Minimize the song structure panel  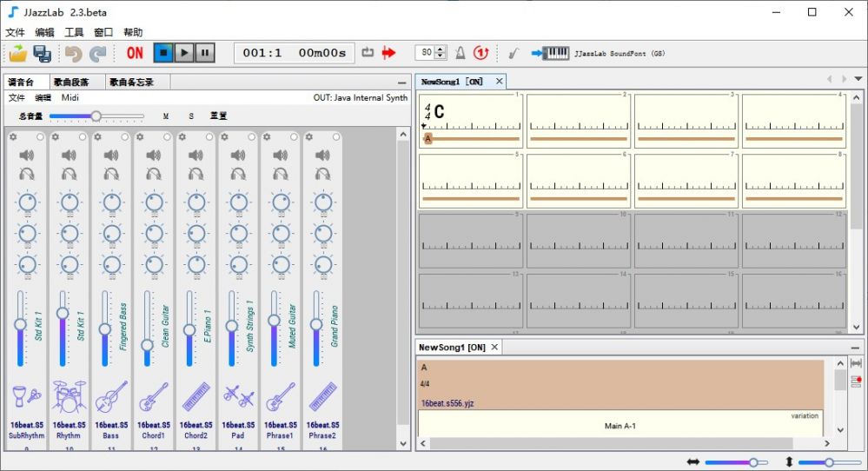(x=855, y=348)
